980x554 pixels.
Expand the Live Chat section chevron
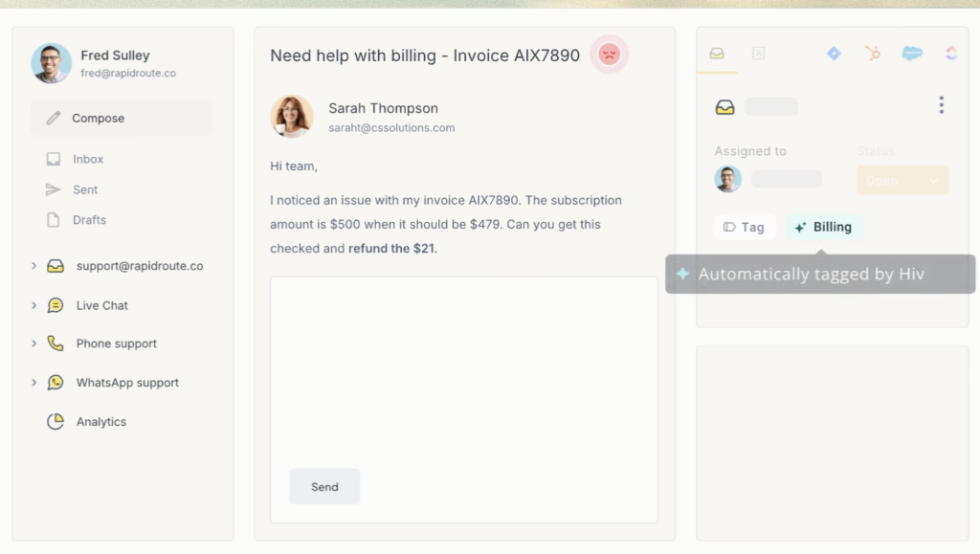coord(34,305)
